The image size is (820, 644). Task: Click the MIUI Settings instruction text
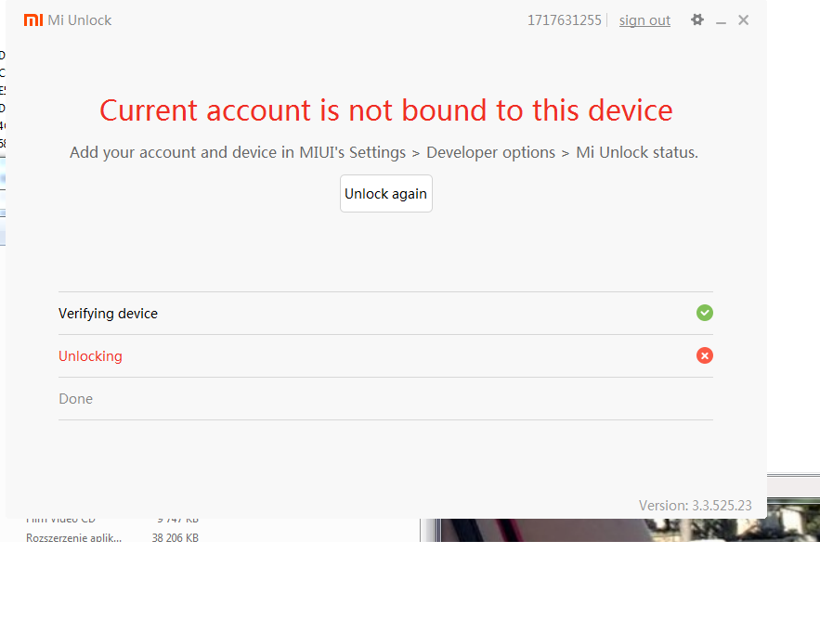point(384,152)
